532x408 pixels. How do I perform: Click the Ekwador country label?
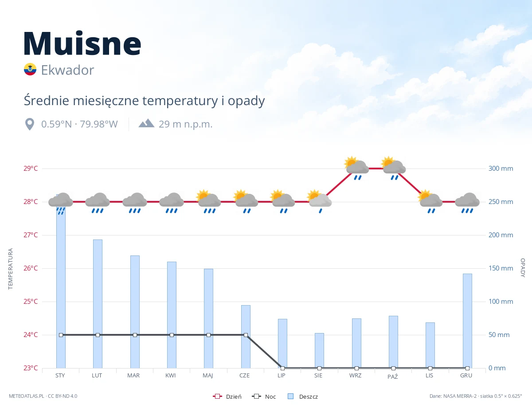click(x=67, y=70)
